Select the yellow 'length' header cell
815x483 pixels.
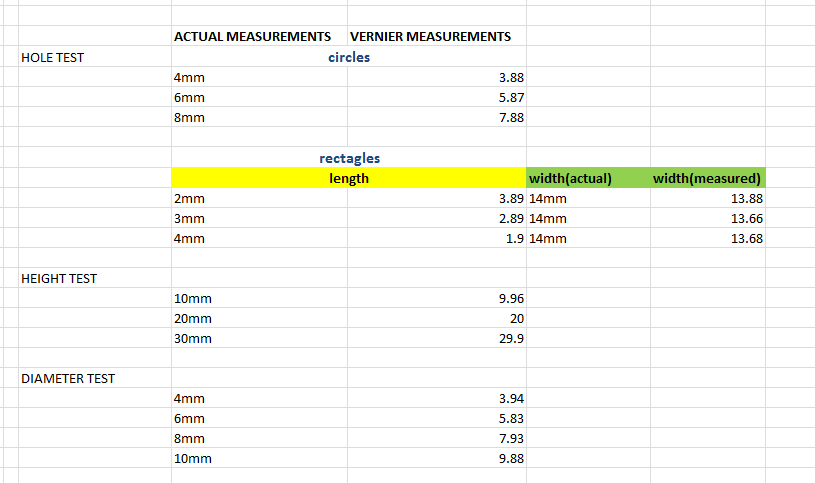coord(349,178)
